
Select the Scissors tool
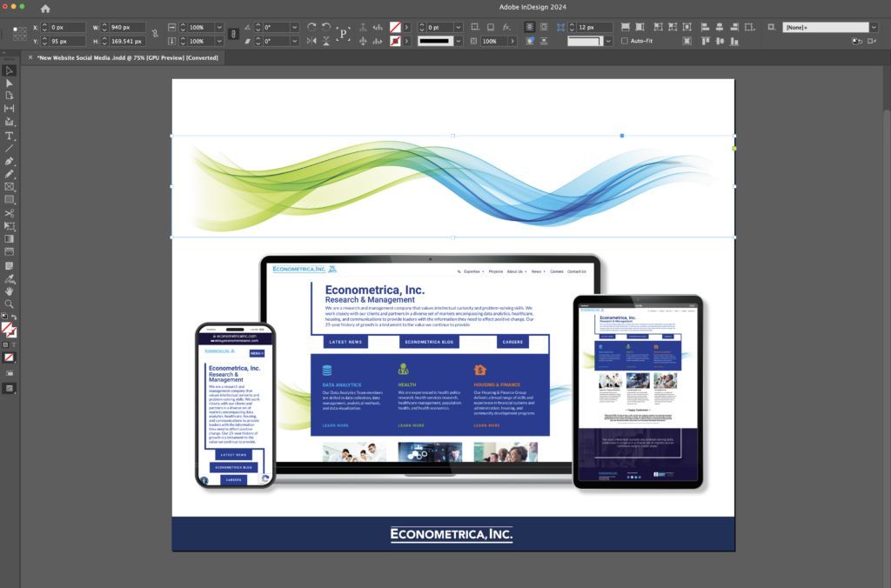[9, 213]
